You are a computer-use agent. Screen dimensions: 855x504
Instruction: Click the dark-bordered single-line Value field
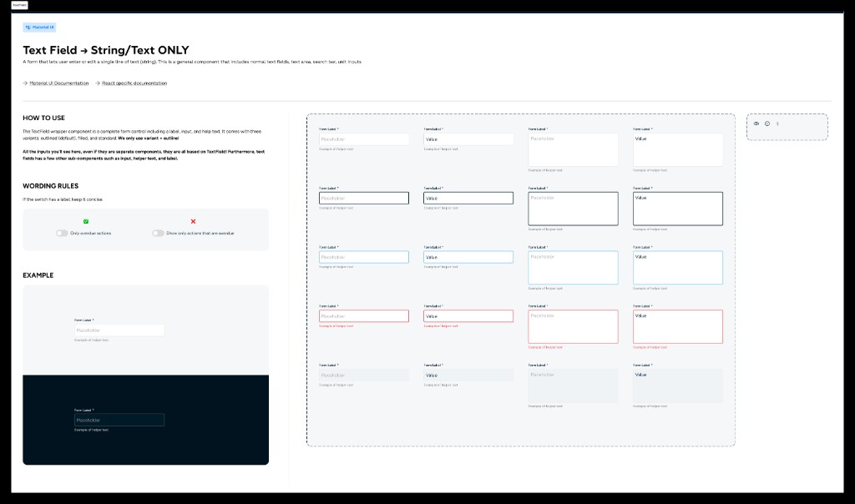tap(468, 198)
